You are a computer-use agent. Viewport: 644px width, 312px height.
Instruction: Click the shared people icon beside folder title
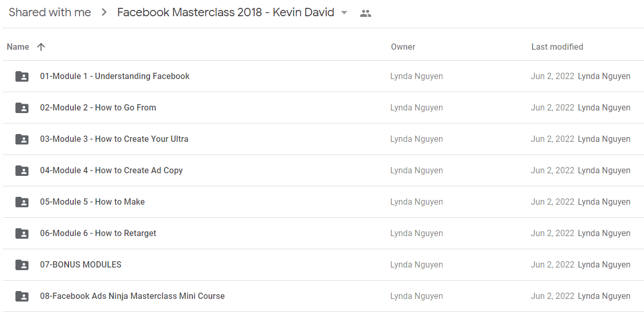(366, 14)
